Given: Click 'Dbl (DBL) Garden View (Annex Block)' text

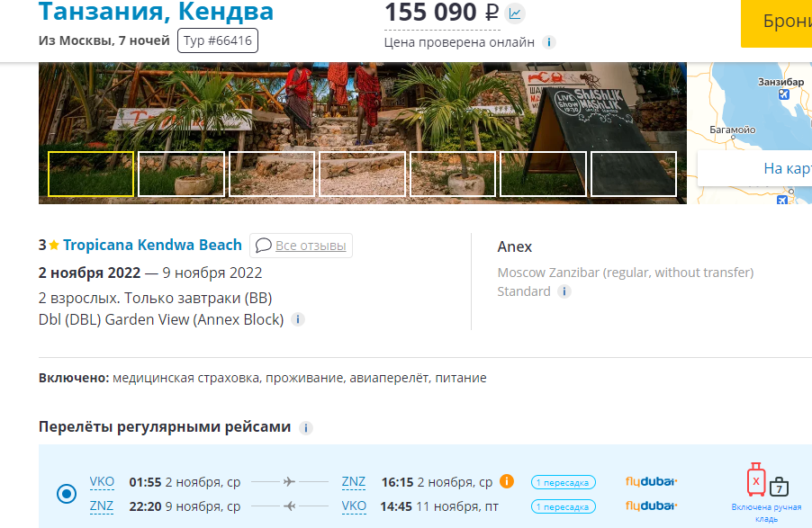Looking at the screenshot, I should (161, 319).
